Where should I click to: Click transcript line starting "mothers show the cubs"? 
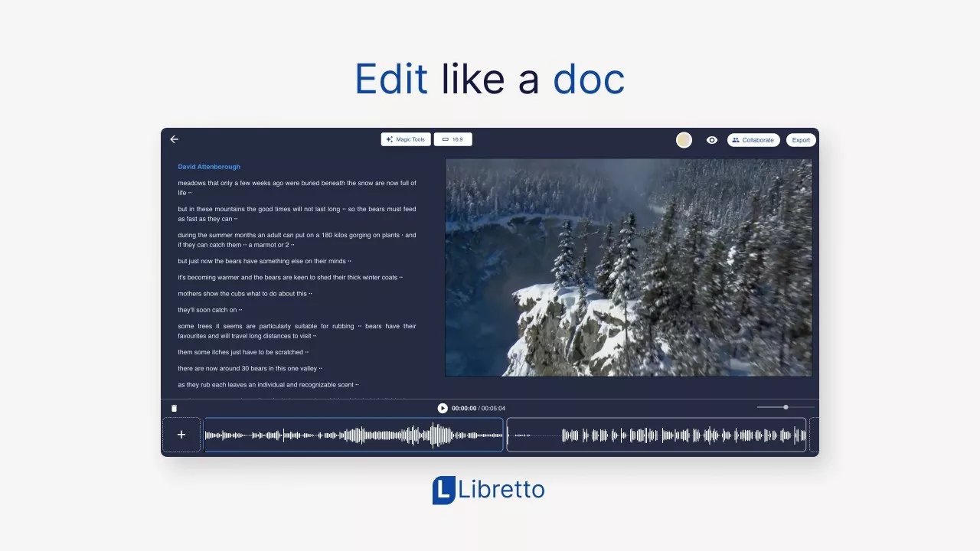tap(243, 294)
